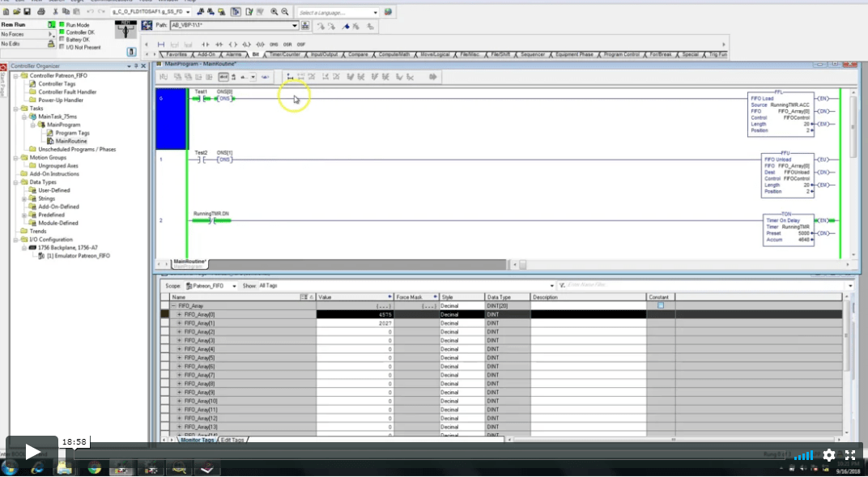
Task: Insert a new Rung element
Action: pyautogui.click(x=161, y=45)
